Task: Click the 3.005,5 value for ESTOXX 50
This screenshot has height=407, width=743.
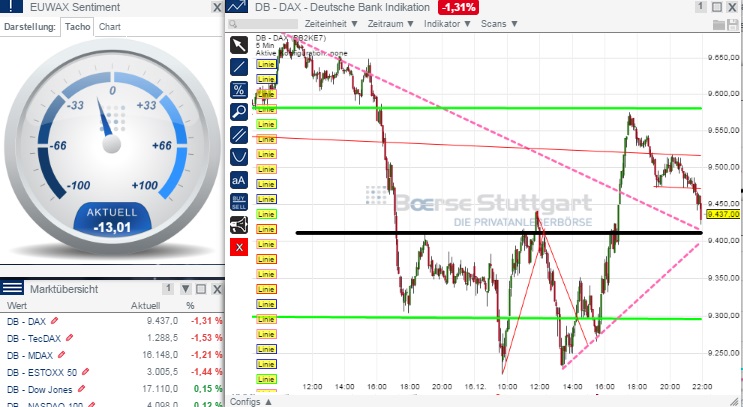Action: 162,372
